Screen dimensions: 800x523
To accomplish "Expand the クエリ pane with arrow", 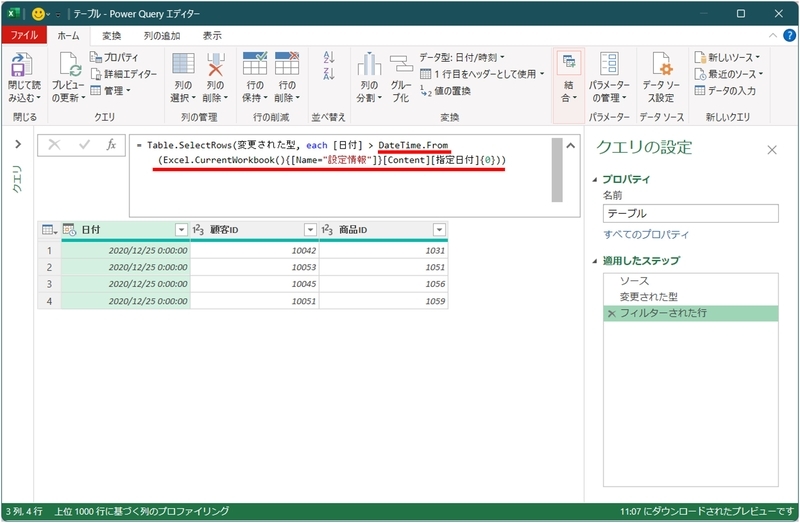I will [18, 144].
